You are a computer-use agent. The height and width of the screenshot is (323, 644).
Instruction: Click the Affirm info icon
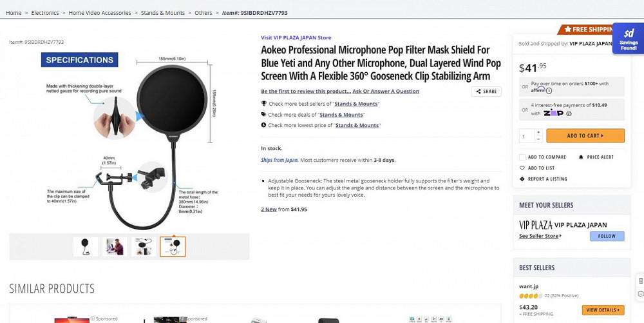click(549, 91)
